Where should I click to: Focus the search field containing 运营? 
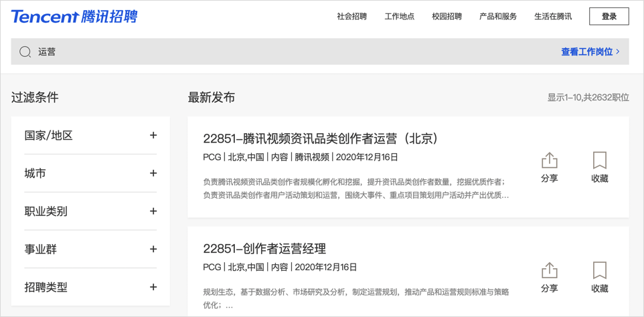[320, 51]
